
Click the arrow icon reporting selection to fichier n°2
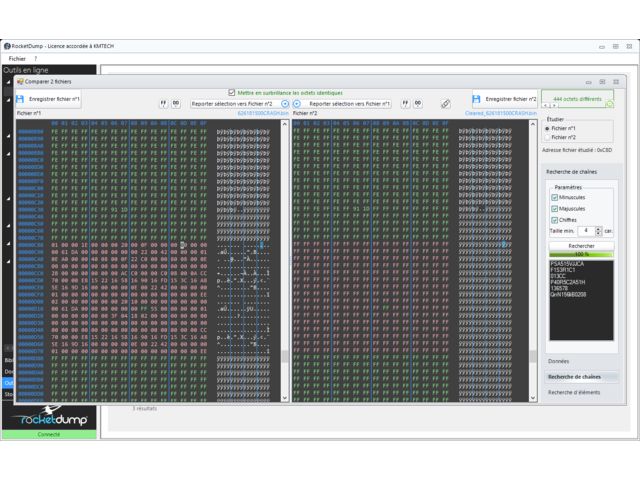tap(285, 104)
